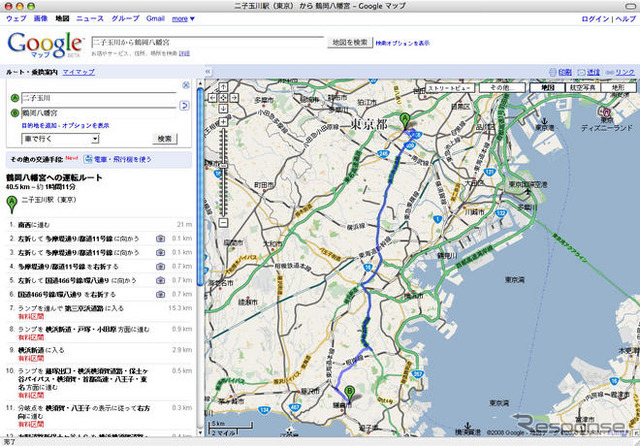Focus the main map search field

click(x=207, y=42)
